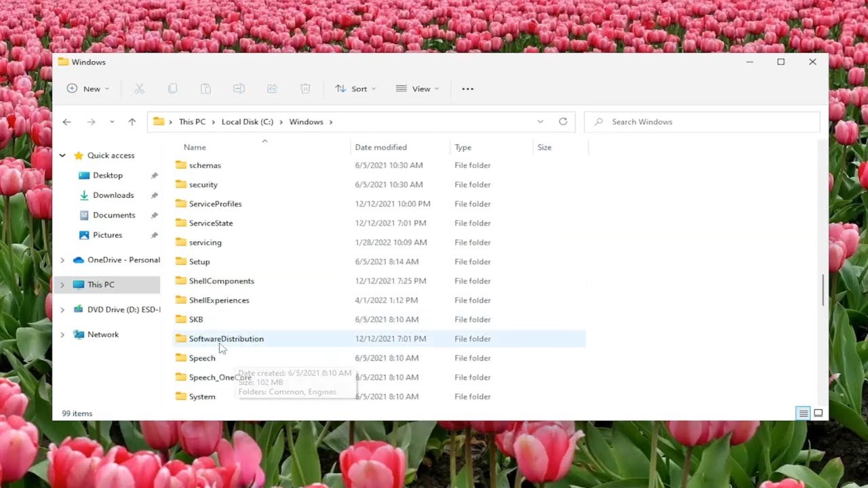The image size is (868, 488).
Task: Expand the This PC node
Action: click(x=62, y=285)
